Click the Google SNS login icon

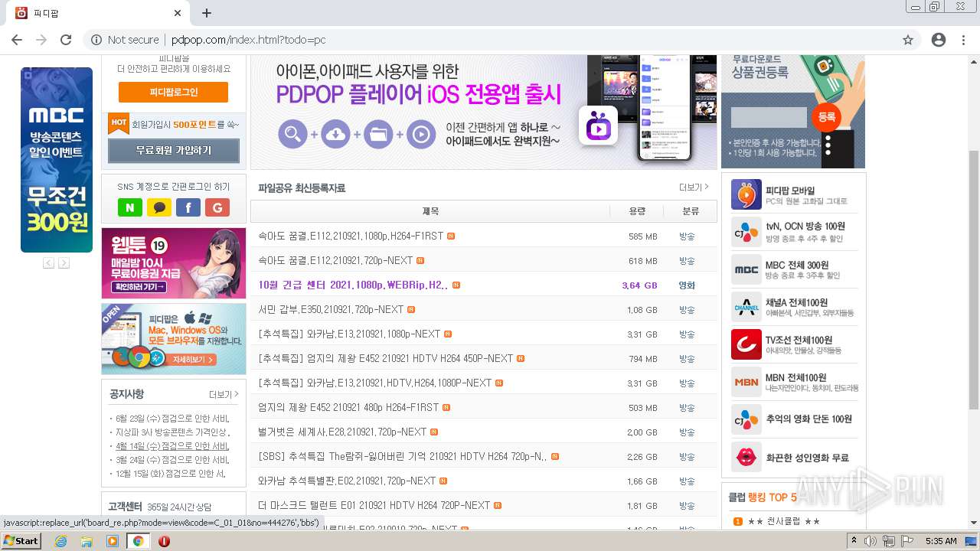pos(217,207)
